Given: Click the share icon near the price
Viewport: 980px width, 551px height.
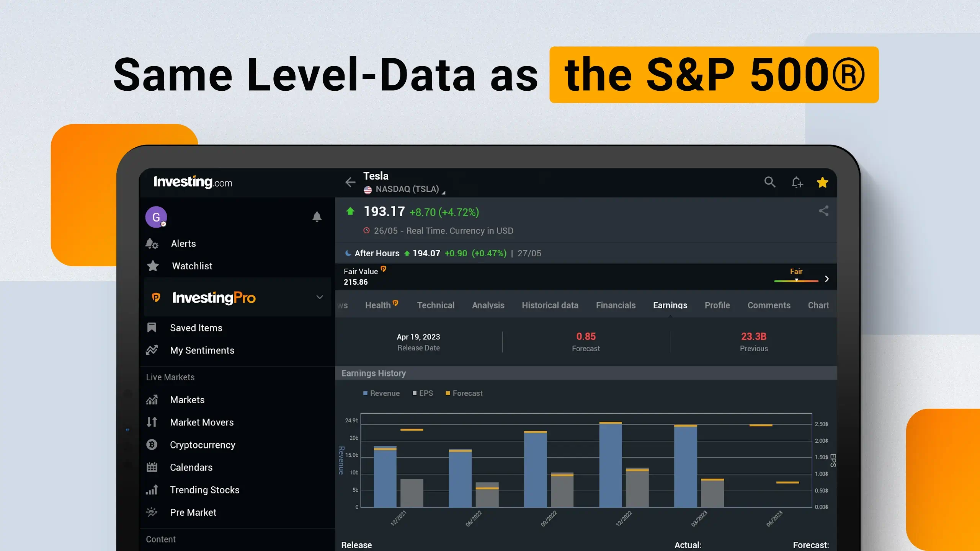Looking at the screenshot, I should 823,211.
